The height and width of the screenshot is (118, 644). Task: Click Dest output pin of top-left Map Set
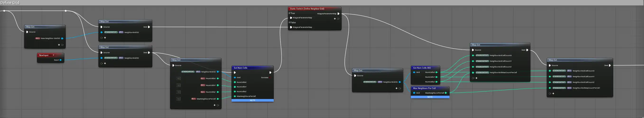[x=149, y=27]
